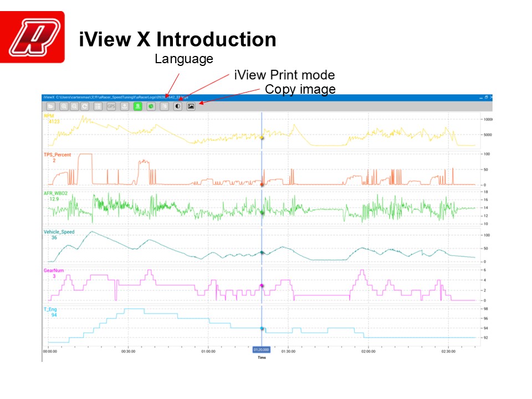532x399 pixels.
Task: Zoom in using the plus magnifier icon
Action: pos(64,106)
